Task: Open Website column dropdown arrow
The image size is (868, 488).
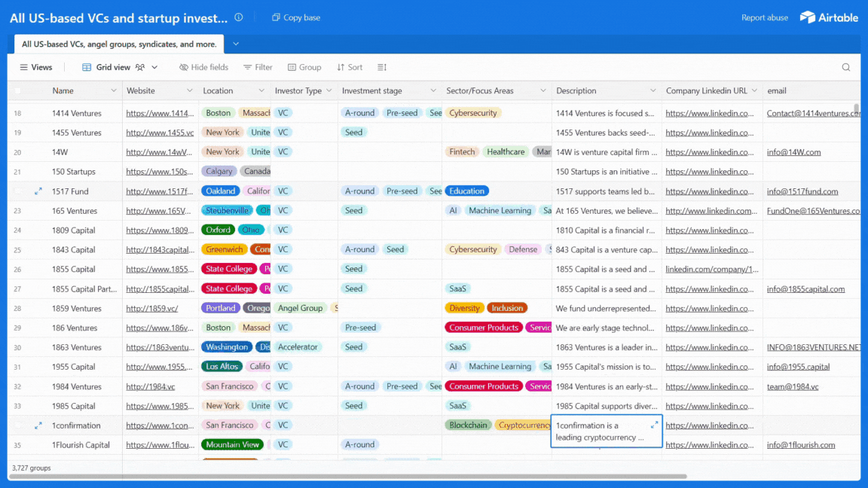Action: click(189, 90)
